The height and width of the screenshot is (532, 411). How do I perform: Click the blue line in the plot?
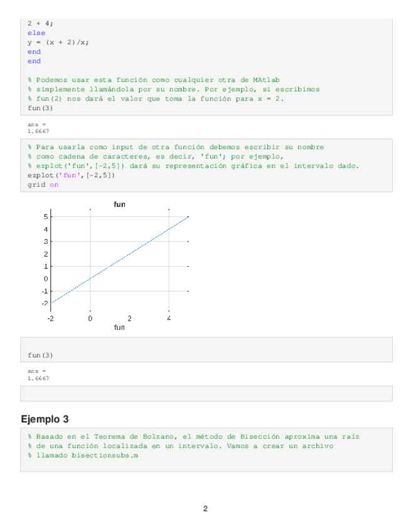pos(119,260)
